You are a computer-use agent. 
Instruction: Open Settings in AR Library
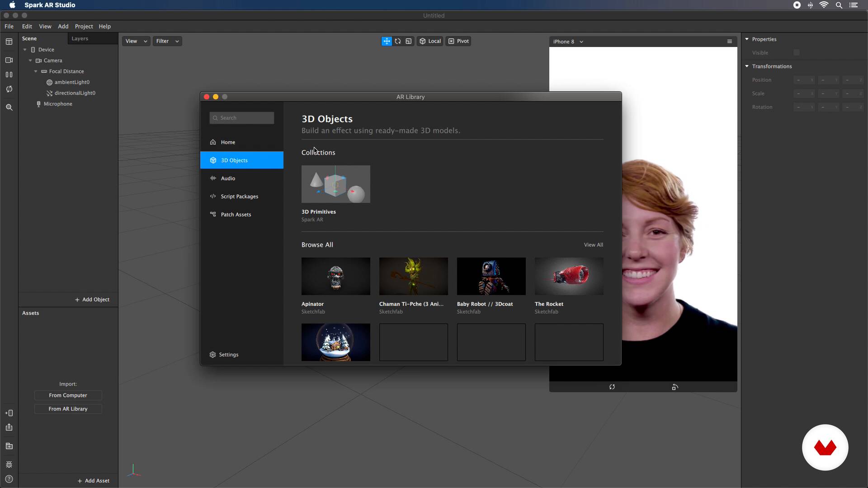(224, 355)
